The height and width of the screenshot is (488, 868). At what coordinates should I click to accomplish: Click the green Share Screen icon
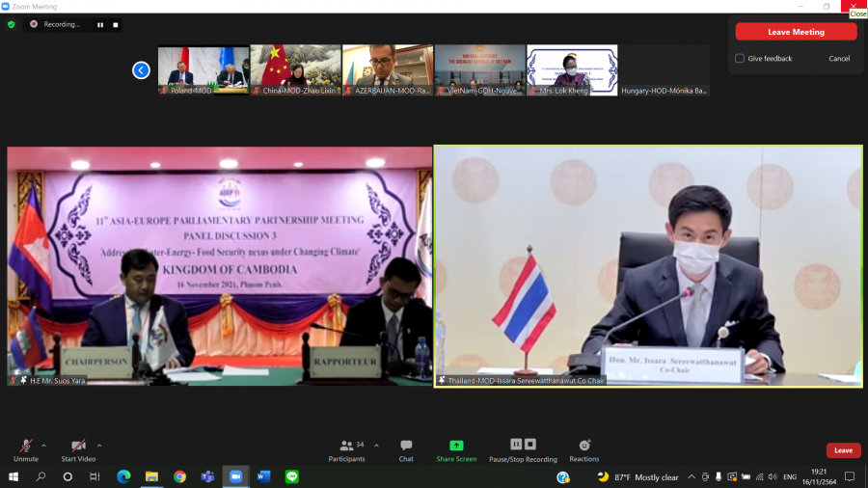456,446
